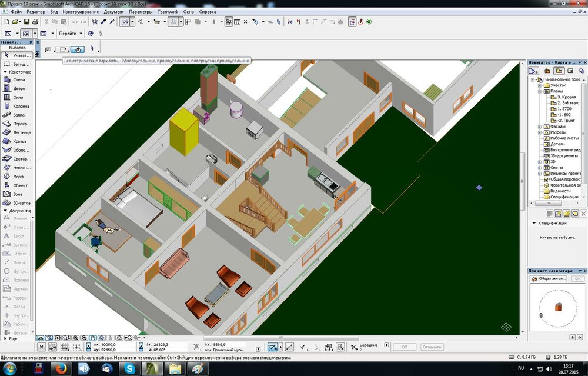Viewport: 588px width, 376px height.
Task: Open Firefox from the Windows taskbar
Action: click(x=61, y=369)
